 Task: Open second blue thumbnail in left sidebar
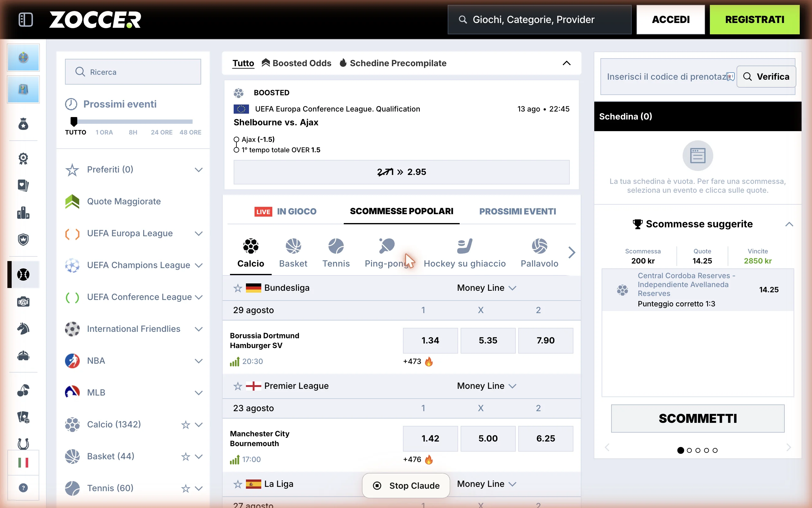[x=23, y=89]
